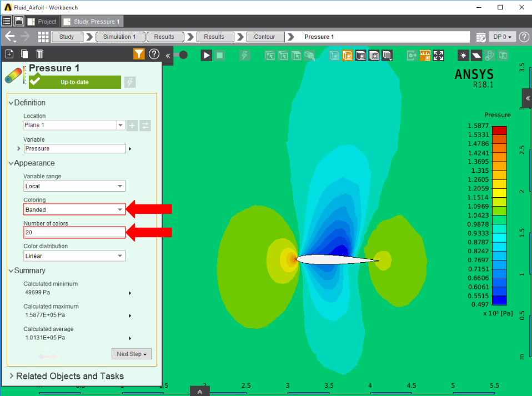
Task: Toggle scene lighting sun icon
Action: [x=463, y=56]
